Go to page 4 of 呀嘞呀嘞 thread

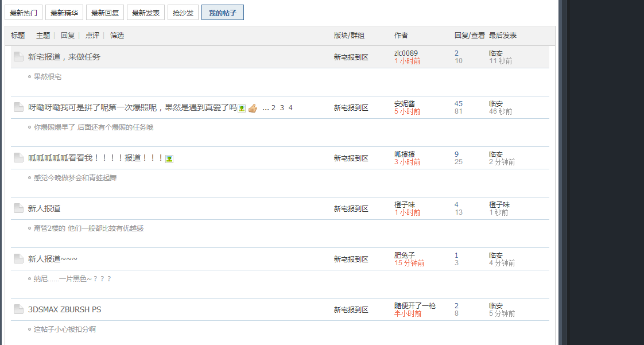click(290, 108)
